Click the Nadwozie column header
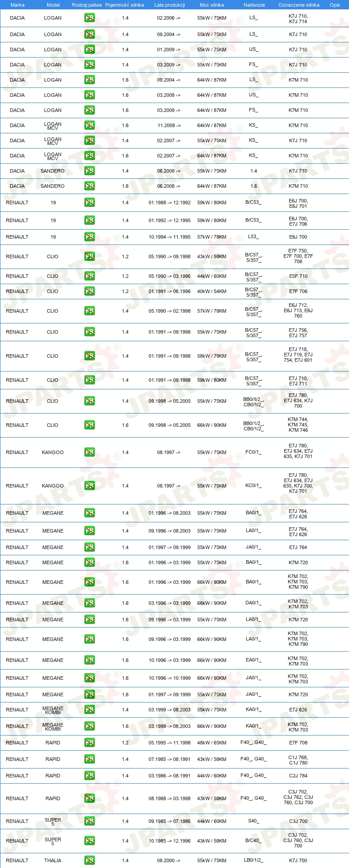The height and width of the screenshot is (868, 349). point(254,5)
